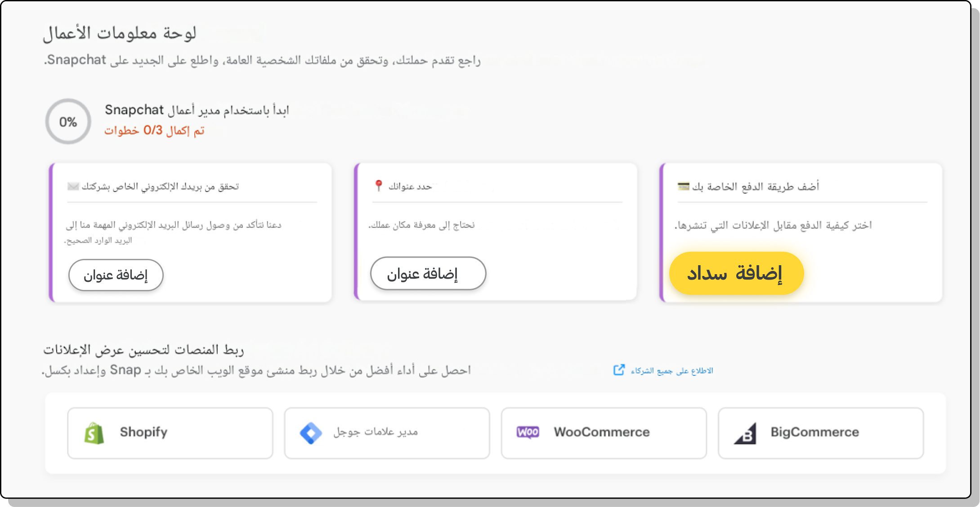Screen dimensions: 980x507
Task: Click the BigCommerce "B" icon
Action: (x=746, y=432)
